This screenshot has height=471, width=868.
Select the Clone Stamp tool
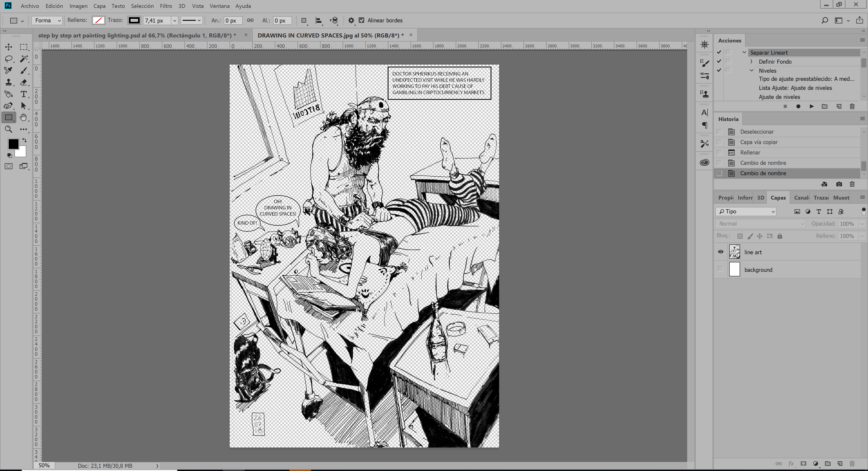[8, 82]
